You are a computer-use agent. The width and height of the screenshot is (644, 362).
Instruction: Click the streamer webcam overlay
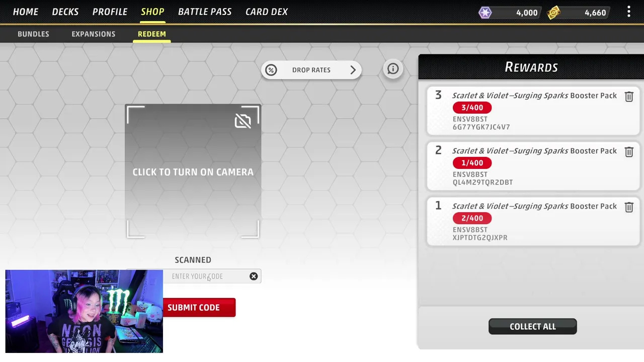84,311
